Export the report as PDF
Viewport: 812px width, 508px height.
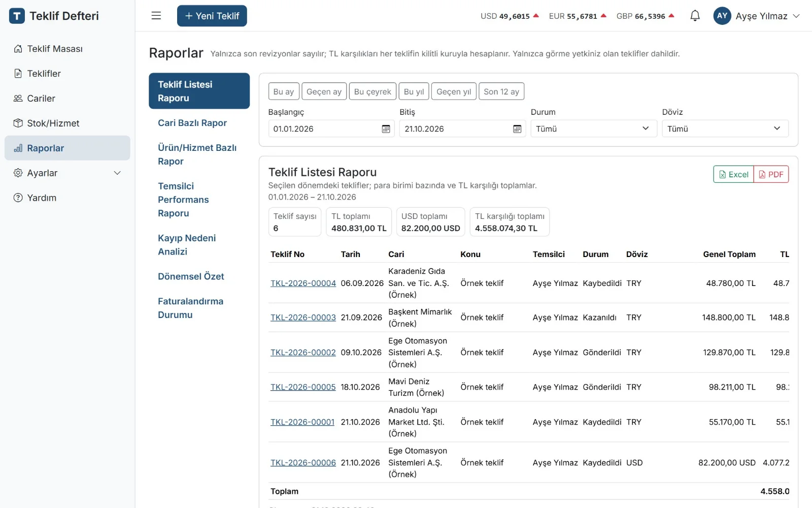click(771, 174)
